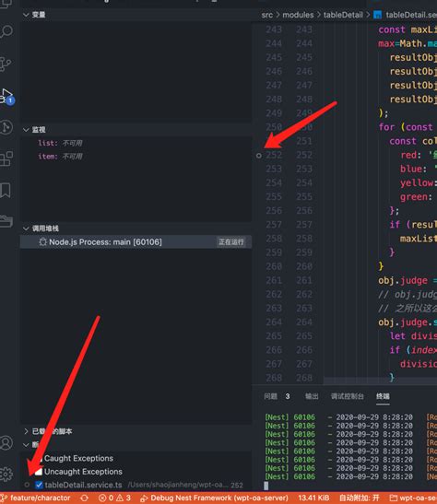Click the 正在运行 status label
437x504 pixels.
tap(231, 241)
